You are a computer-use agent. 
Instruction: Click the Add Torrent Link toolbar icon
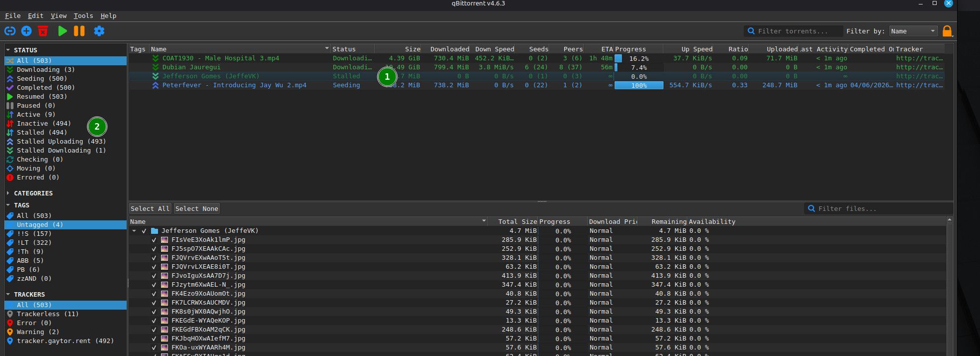coord(10,31)
